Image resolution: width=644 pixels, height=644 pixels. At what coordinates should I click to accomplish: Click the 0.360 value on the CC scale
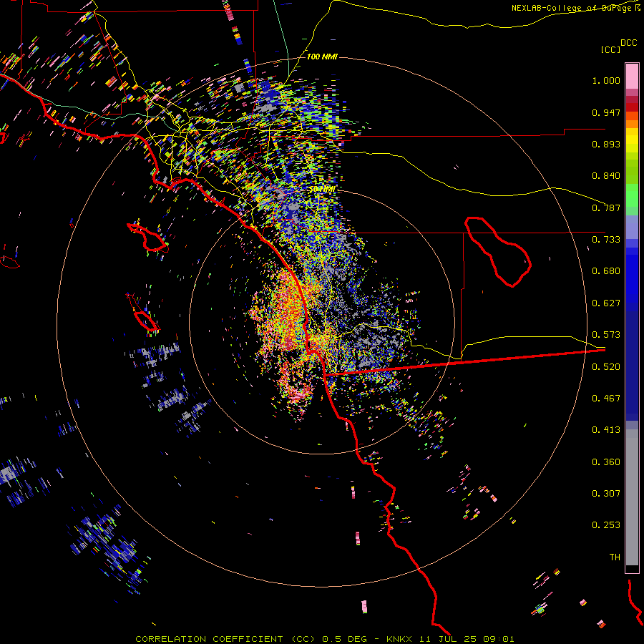(x=606, y=462)
